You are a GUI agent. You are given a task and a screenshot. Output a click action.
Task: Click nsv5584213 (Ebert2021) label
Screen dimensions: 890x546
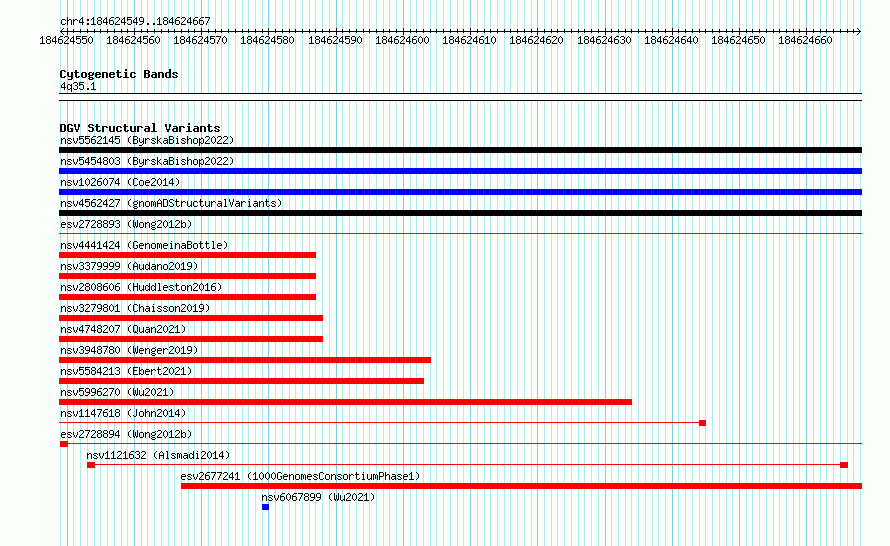click(x=126, y=371)
